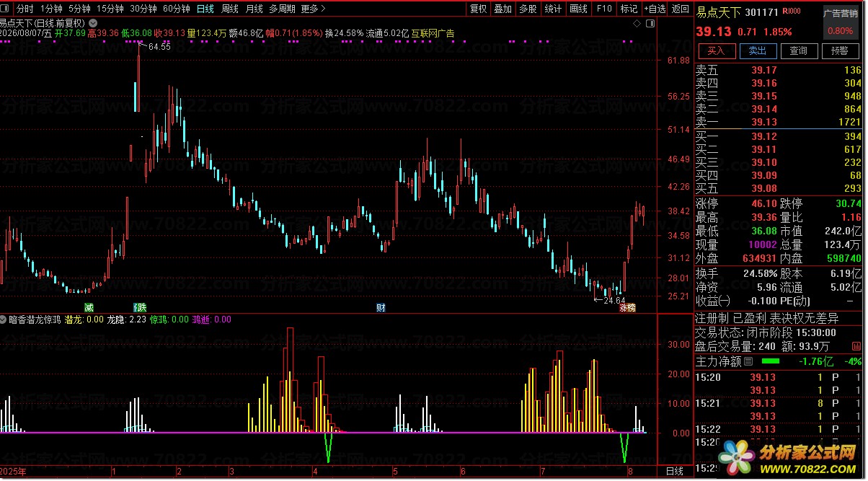This screenshot has height=481, width=868.
Task: Click the 买一 price 39.12
Action: (764, 136)
